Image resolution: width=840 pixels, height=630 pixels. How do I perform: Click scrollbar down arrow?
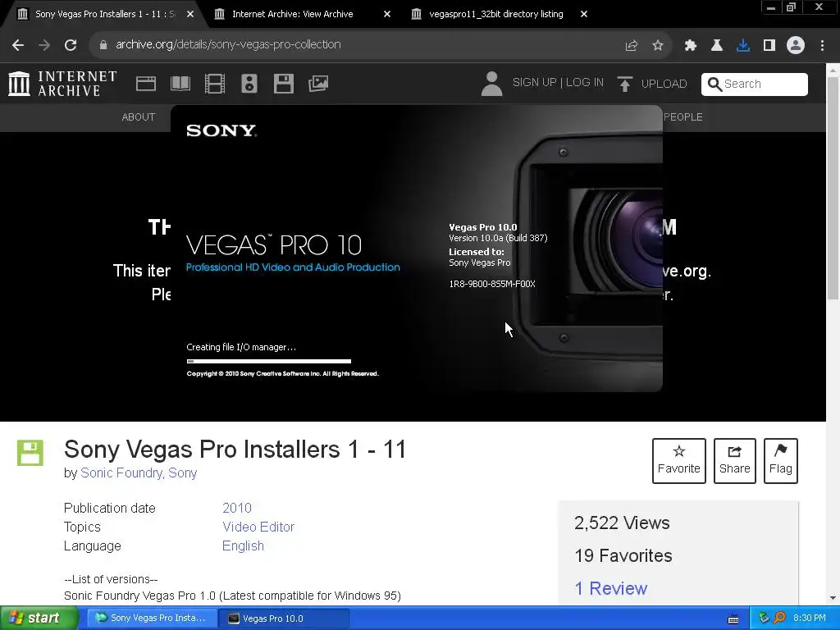pyautogui.click(x=833, y=598)
